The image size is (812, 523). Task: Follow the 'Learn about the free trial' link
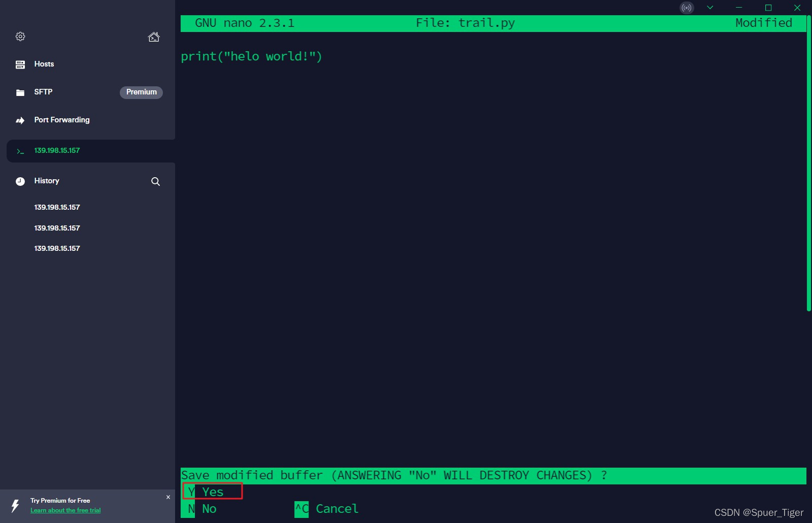point(65,510)
